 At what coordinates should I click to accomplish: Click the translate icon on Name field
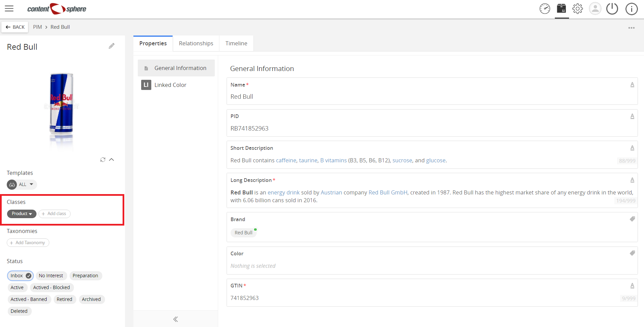(632, 85)
